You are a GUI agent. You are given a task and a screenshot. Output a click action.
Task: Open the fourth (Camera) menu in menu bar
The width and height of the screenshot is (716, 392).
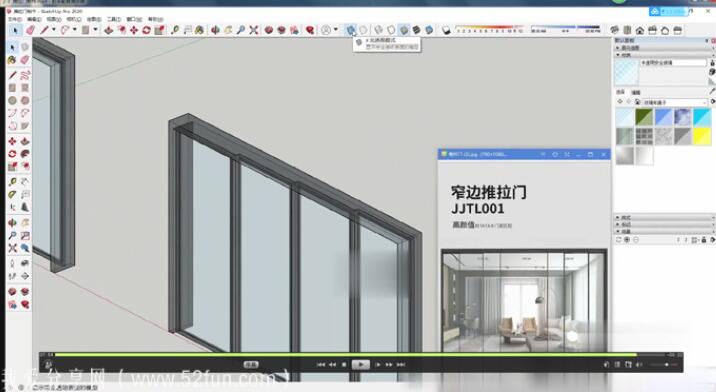(74, 19)
